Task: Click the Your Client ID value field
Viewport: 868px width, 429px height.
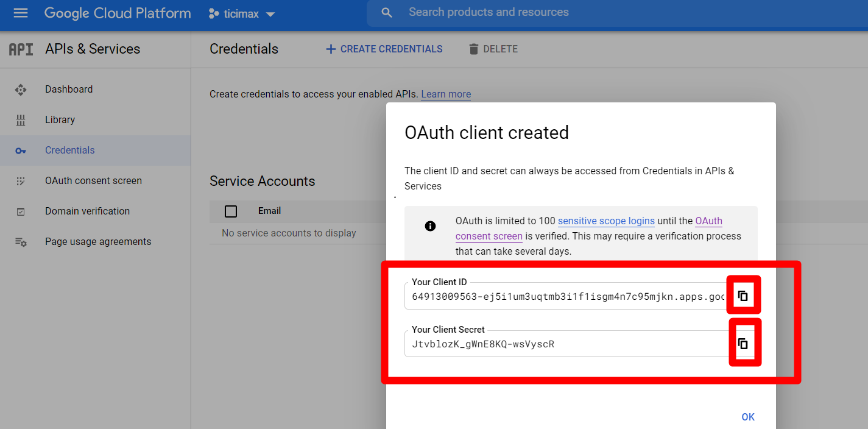Action: tap(566, 297)
